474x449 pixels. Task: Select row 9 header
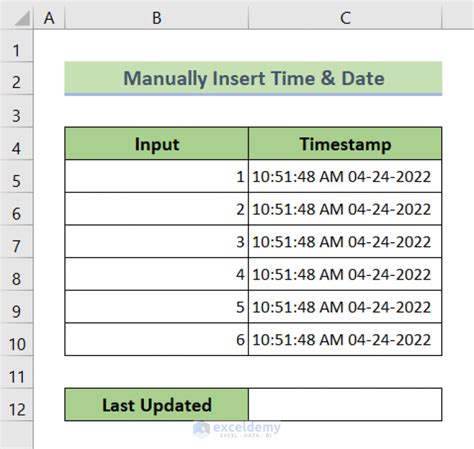coord(16,307)
